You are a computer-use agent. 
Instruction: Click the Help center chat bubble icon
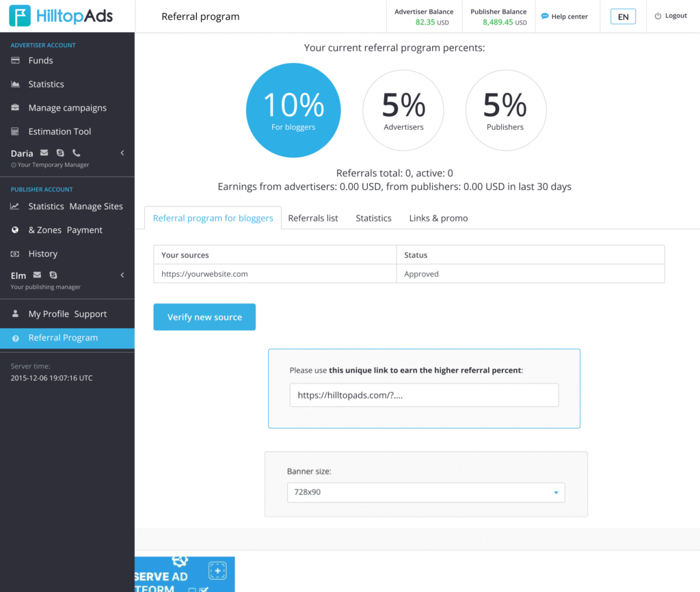coord(545,16)
